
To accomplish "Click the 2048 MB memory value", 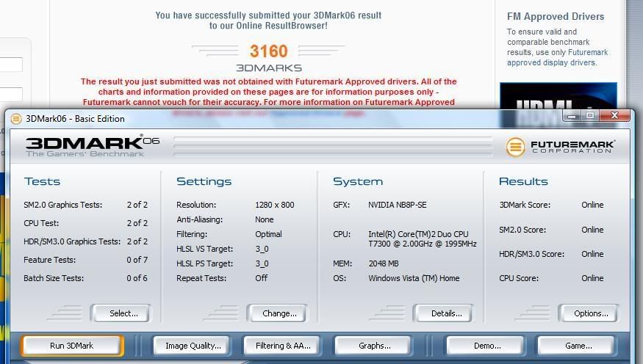I will [x=383, y=263].
